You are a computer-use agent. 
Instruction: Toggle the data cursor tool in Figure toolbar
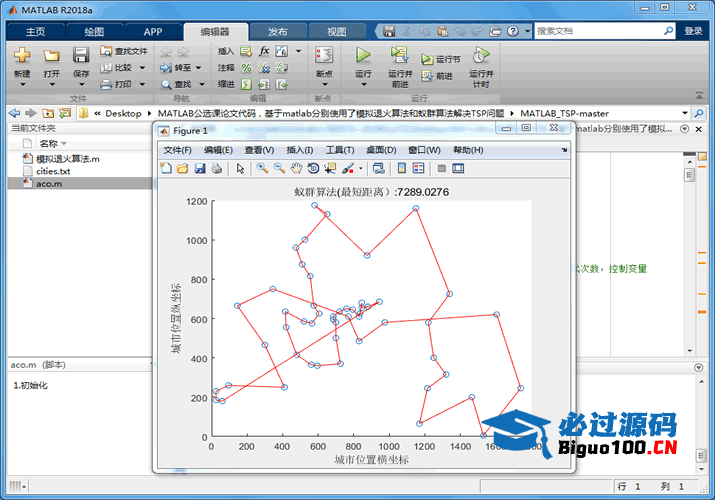[330, 168]
